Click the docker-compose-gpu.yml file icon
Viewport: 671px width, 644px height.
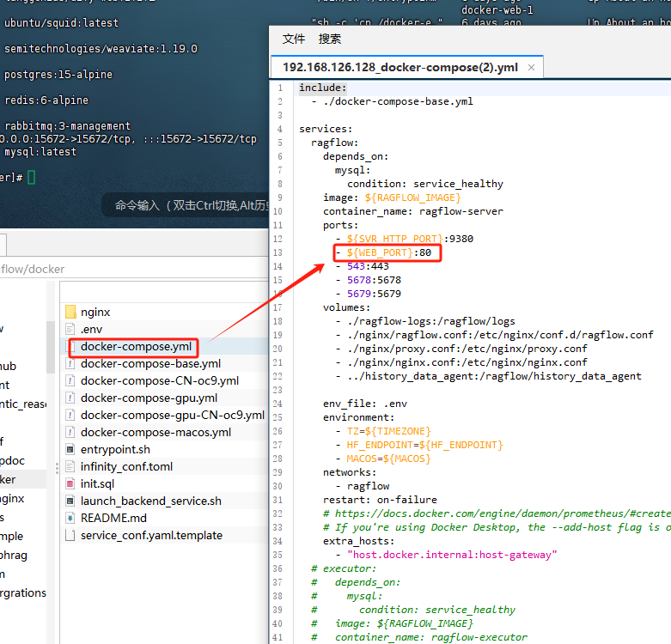(71, 398)
